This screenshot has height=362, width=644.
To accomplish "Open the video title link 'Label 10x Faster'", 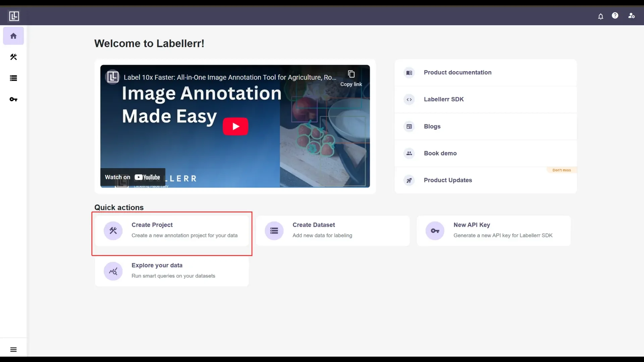I will 230,77.
